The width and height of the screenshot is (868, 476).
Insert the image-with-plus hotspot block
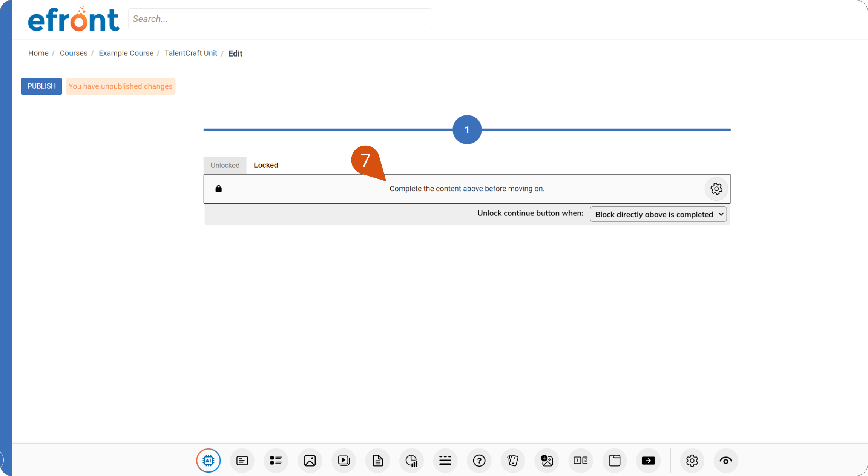(547, 460)
